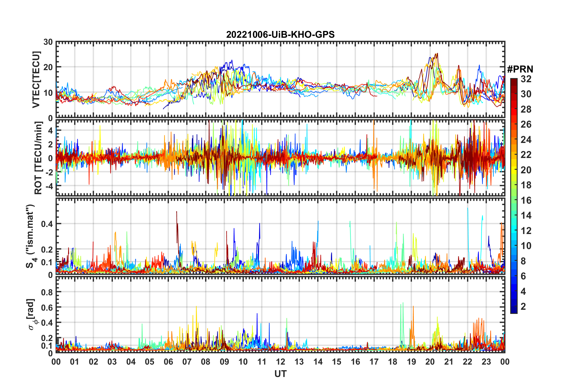Click the UT x-axis label
The height and width of the screenshot is (392, 561).
[x=280, y=374]
